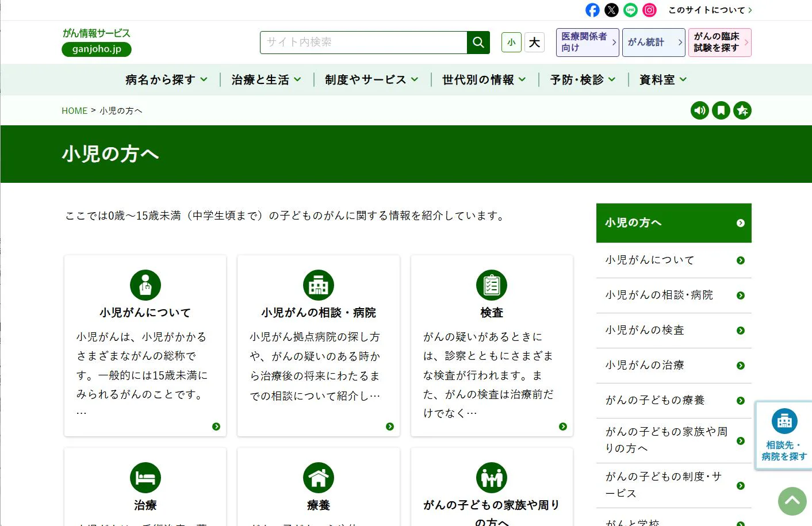
Task: Click the hospital icon above 小児がんの相談・病院
Action: coord(319,285)
